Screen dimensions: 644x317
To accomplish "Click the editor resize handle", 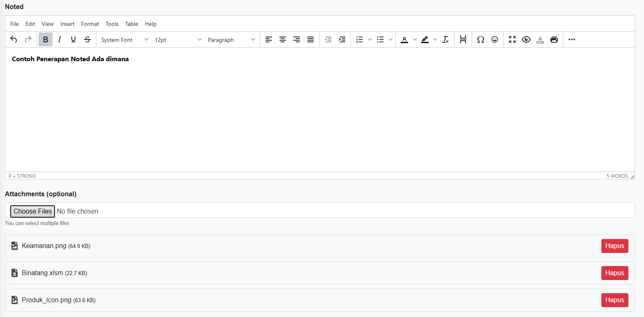I will click(632, 177).
